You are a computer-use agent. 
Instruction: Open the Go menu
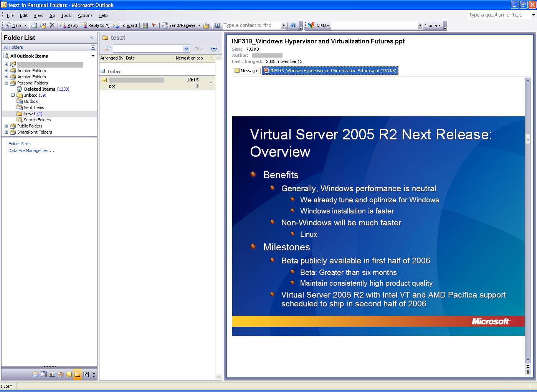[x=52, y=15]
